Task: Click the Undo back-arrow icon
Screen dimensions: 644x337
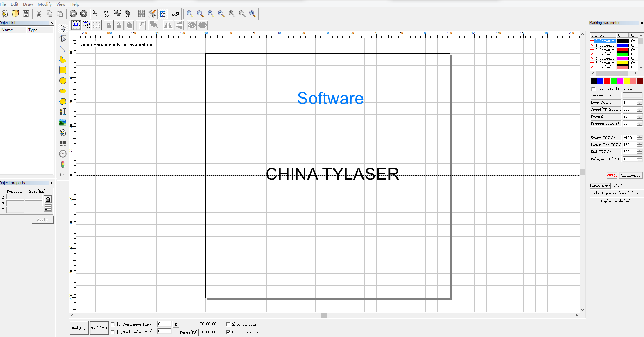Action: 73,13
